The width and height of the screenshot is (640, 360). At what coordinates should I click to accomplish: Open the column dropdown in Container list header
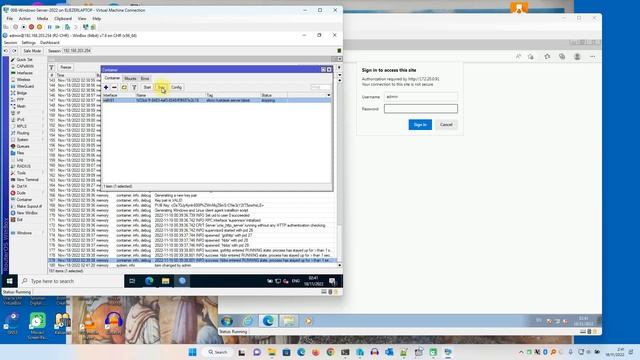tap(329, 95)
